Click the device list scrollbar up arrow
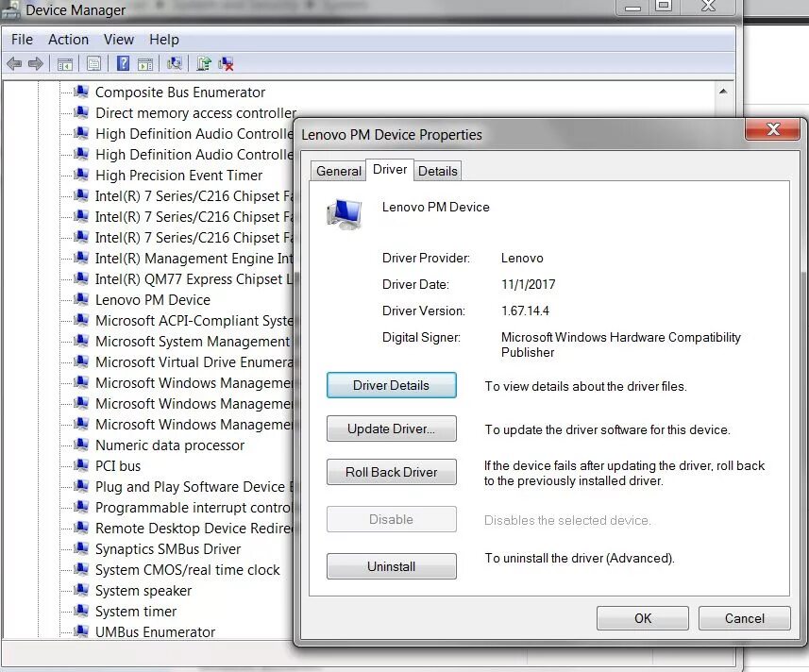809x672 pixels. [723, 92]
